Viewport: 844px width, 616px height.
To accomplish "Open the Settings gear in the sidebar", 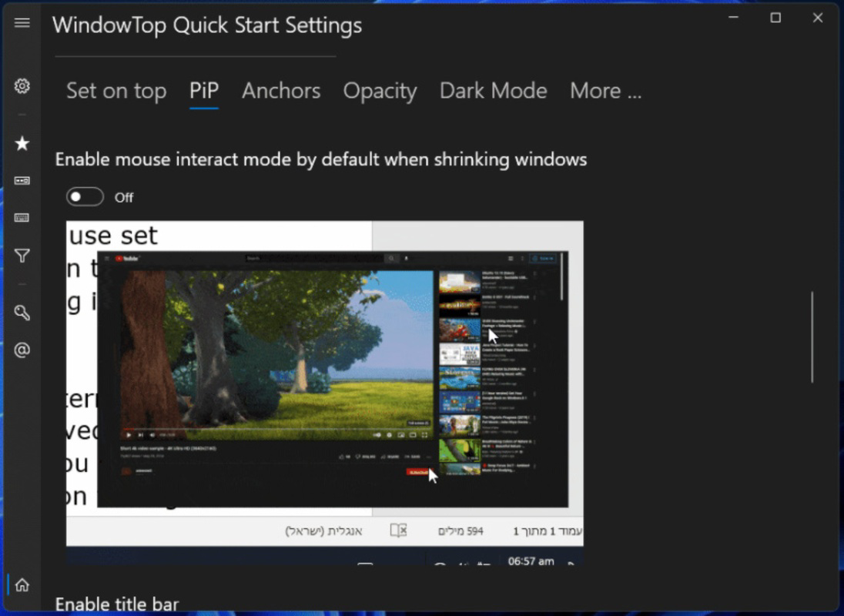I will pos(22,87).
